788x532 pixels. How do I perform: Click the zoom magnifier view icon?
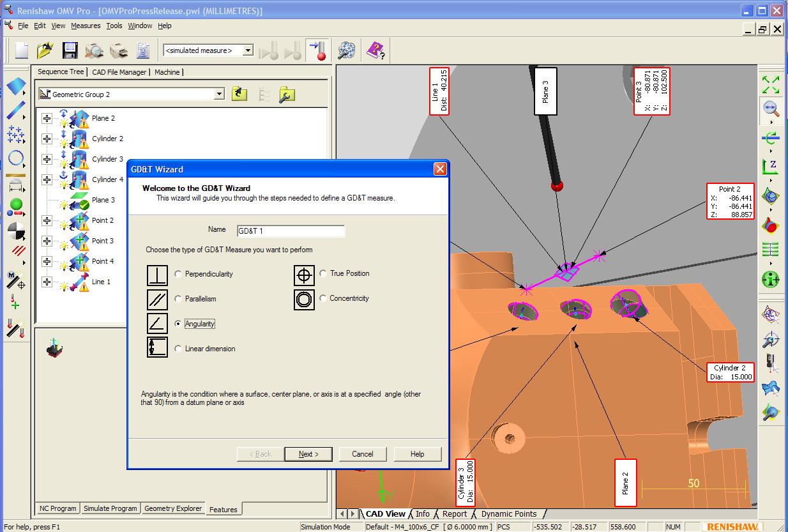pos(771,109)
